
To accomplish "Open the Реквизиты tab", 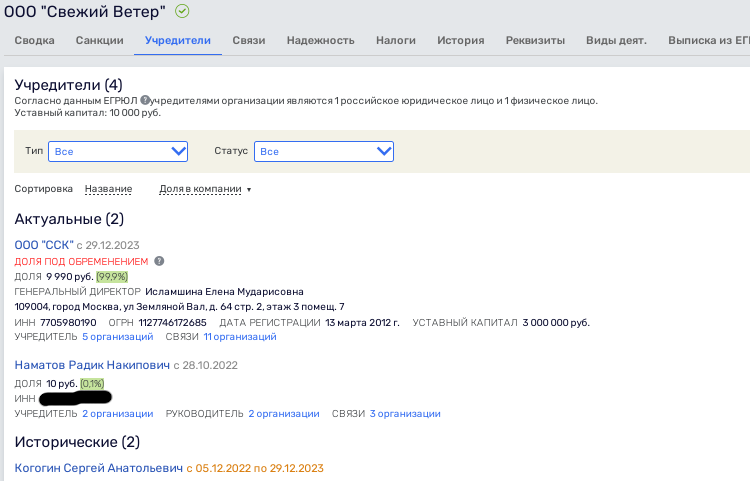I will click(535, 41).
